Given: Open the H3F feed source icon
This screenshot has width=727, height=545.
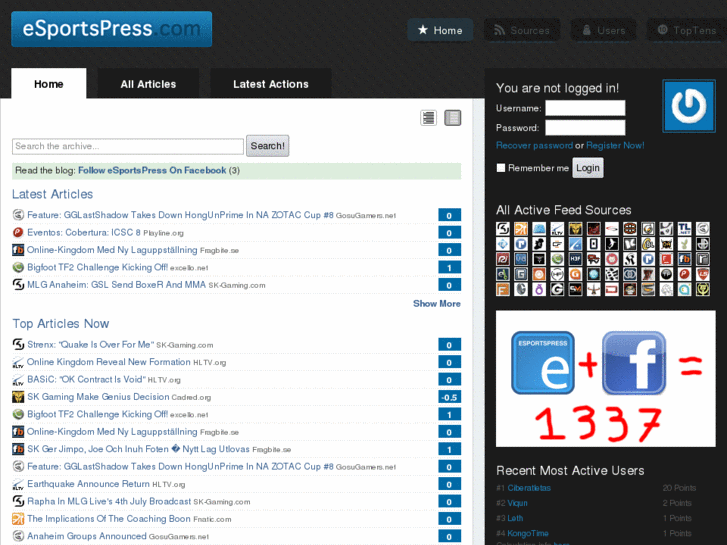Looking at the screenshot, I should pyautogui.click(x=575, y=259).
